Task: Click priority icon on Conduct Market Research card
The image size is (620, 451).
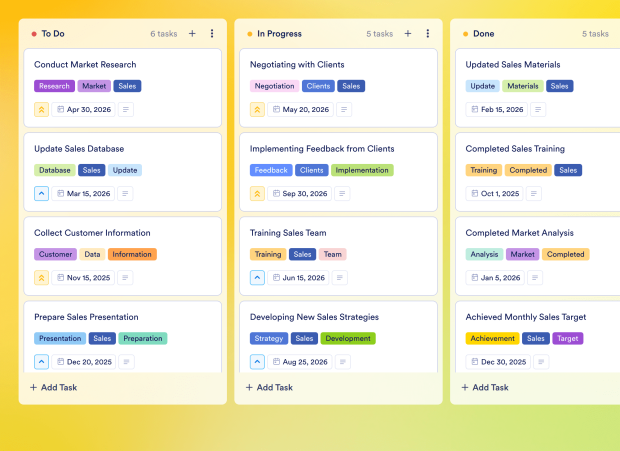Action: (42, 110)
